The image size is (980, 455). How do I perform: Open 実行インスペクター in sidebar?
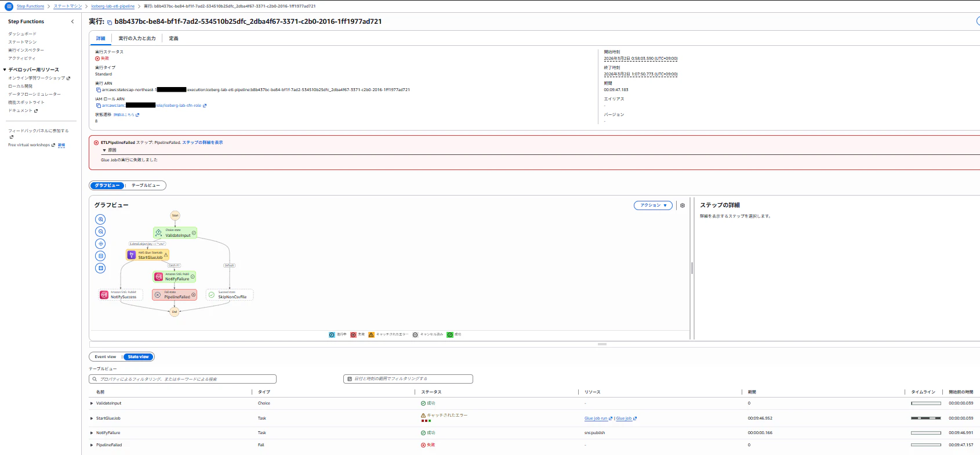pyautogui.click(x=26, y=50)
